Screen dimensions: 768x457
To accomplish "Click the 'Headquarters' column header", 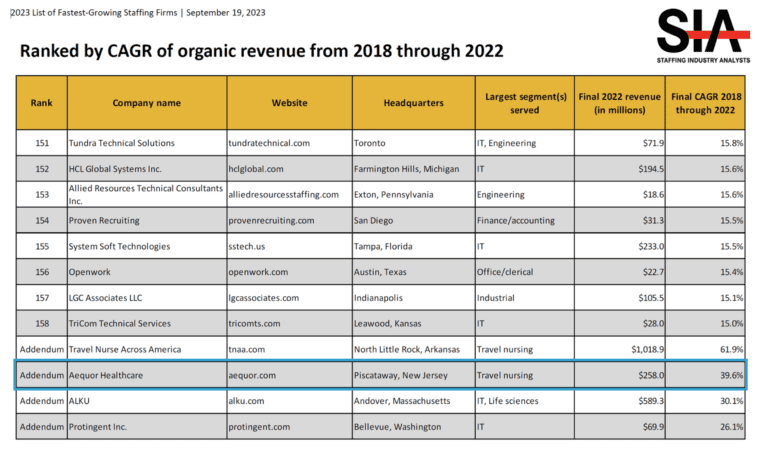I will (413, 103).
